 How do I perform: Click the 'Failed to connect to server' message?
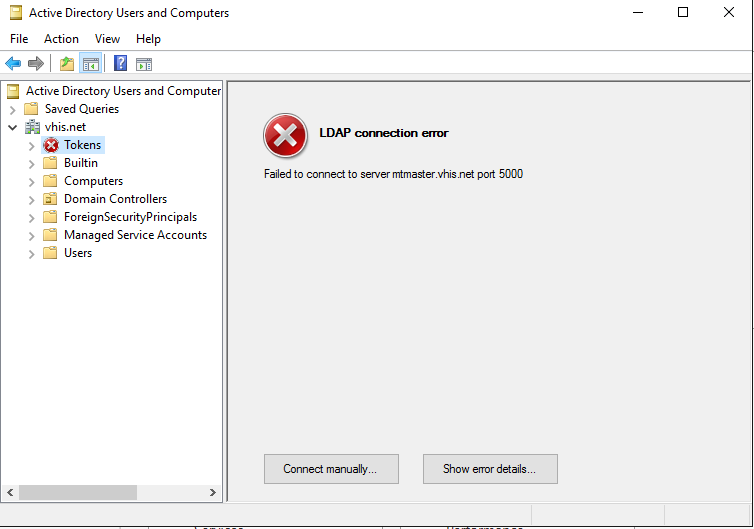pos(393,174)
